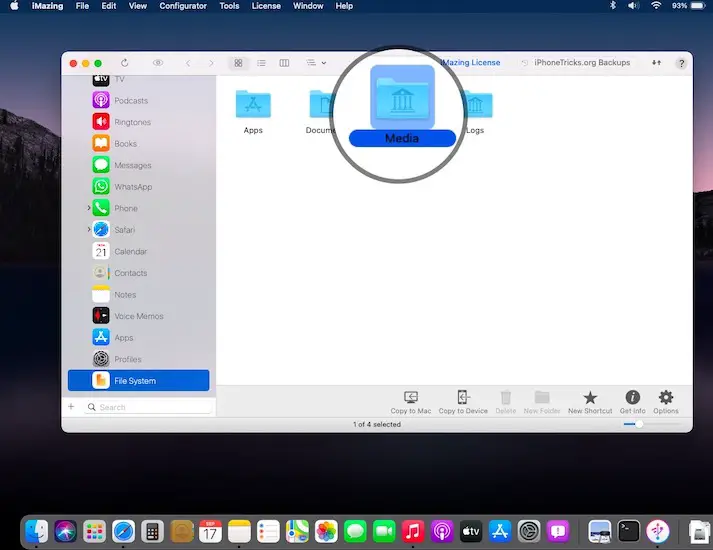Click the refresh icon in toolbar

tap(125, 63)
